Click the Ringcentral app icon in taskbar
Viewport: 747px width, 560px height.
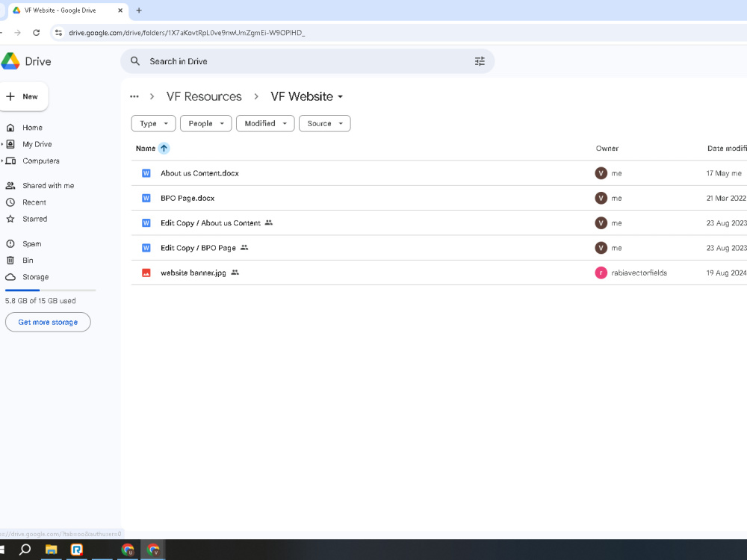pyautogui.click(x=77, y=550)
